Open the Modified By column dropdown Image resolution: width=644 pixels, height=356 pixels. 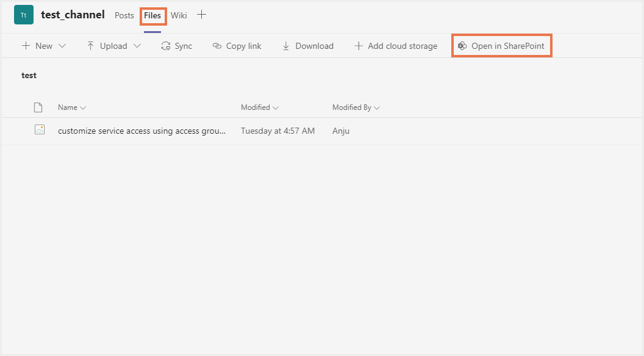377,107
